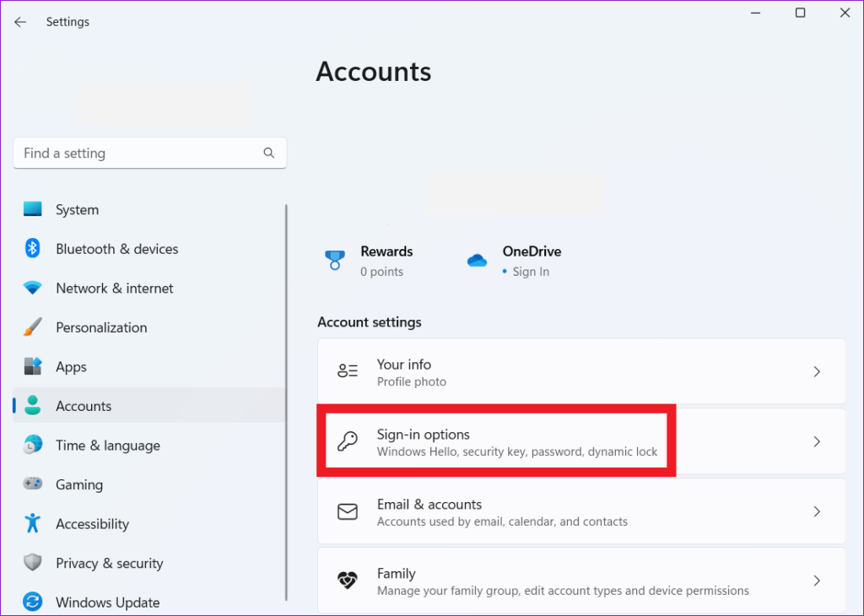The width and height of the screenshot is (864, 616).
Task: Open Accessibility settings
Action: pyautogui.click(x=148, y=523)
